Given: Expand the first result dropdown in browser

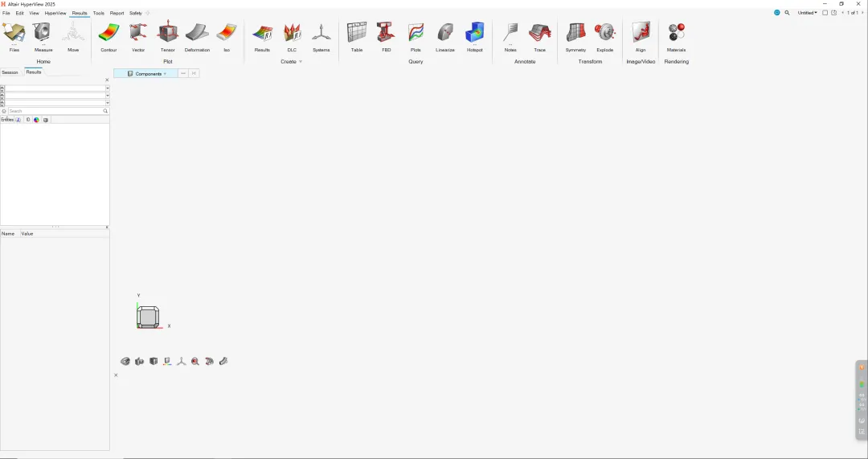Looking at the screenshot, I should pos(108,88).
